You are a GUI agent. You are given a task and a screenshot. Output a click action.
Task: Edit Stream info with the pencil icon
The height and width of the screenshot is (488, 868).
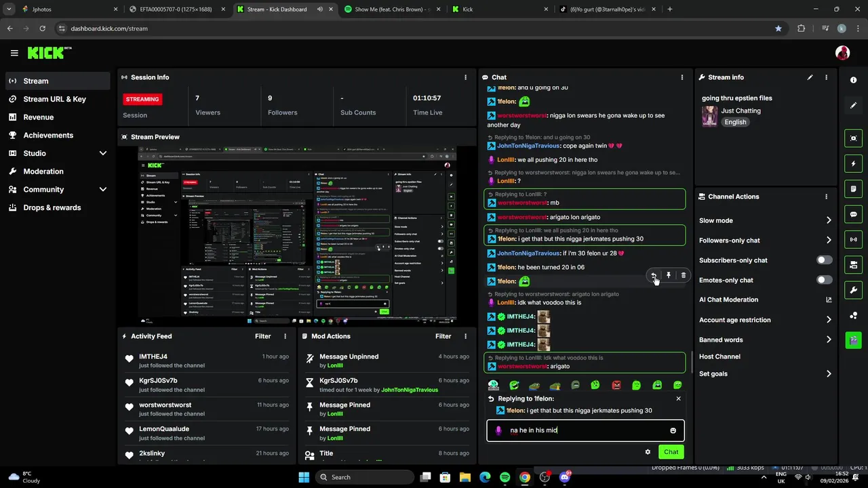pos(810,77)
